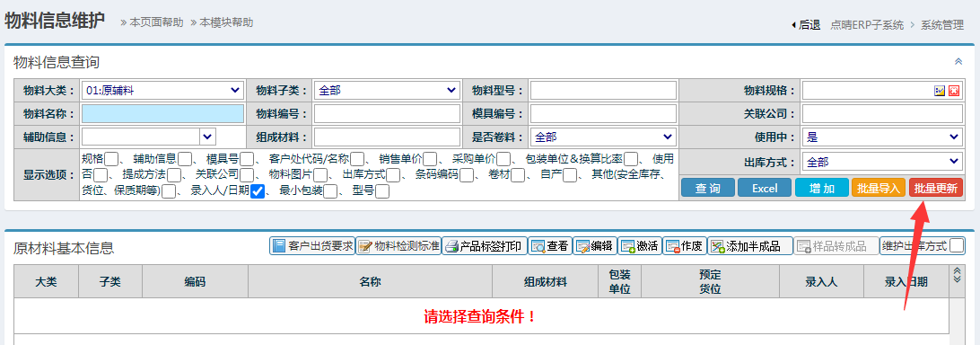Click 添加半成品 toolbar button

(x=750, y=246)
